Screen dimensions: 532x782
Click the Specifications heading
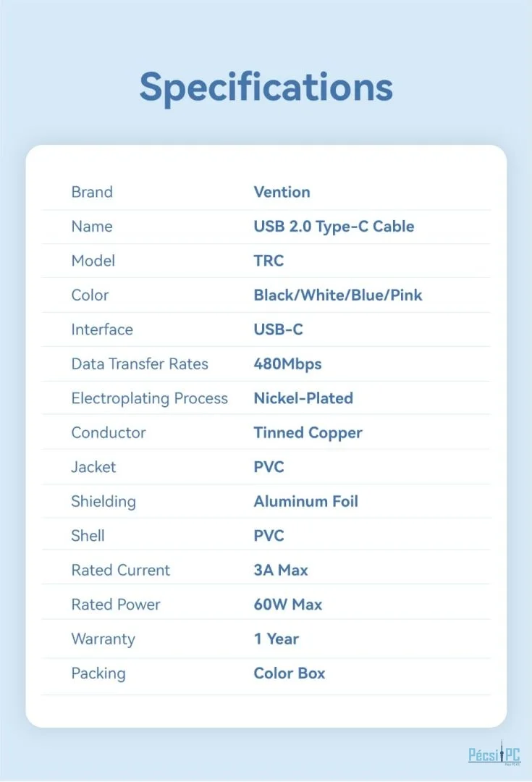(x=266, y=87)
